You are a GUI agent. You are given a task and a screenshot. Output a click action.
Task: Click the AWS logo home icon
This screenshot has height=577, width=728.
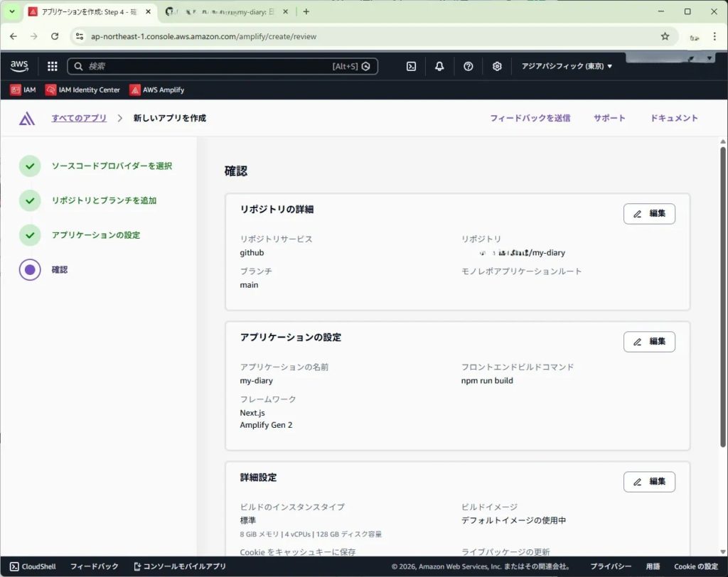tap(19, 66)
